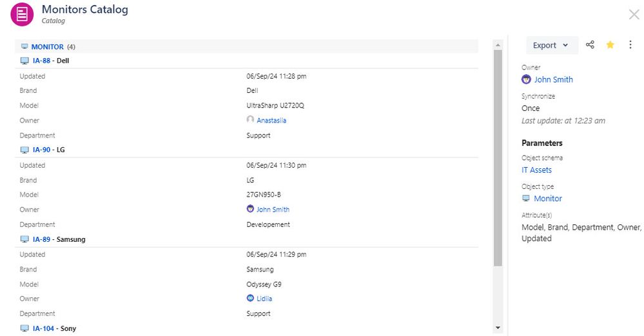Click the MONITOR group header text
644x336 pixels.
[x=47, y=47]
